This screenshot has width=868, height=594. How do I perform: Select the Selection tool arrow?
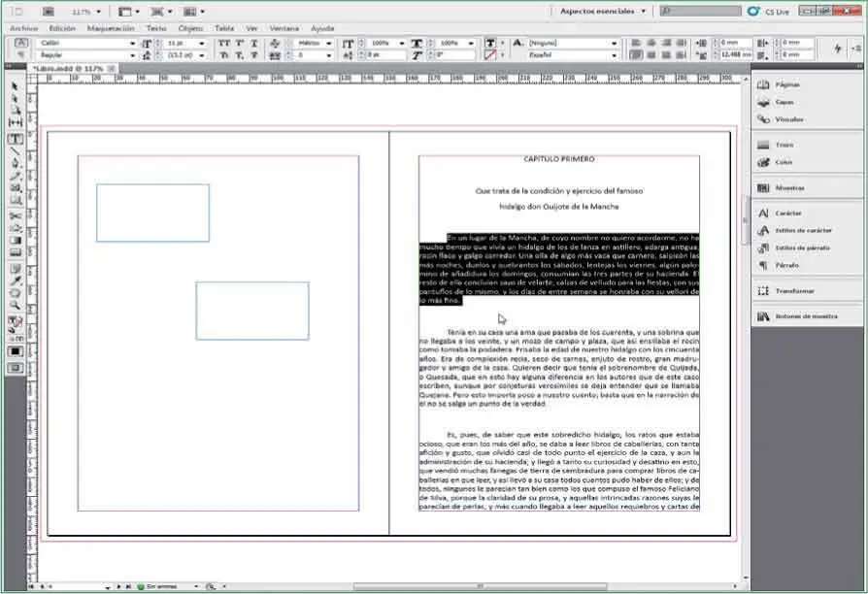[x=15, y=86]
